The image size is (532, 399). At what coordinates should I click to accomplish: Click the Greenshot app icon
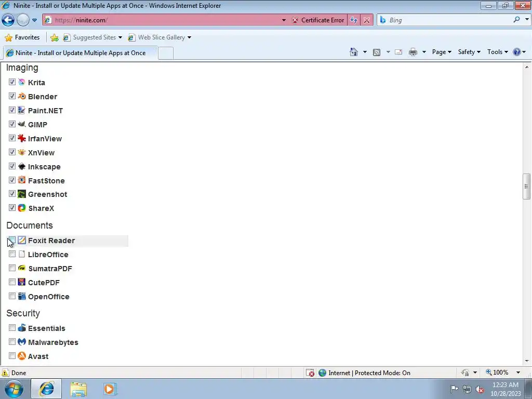[x=22, y=194]
